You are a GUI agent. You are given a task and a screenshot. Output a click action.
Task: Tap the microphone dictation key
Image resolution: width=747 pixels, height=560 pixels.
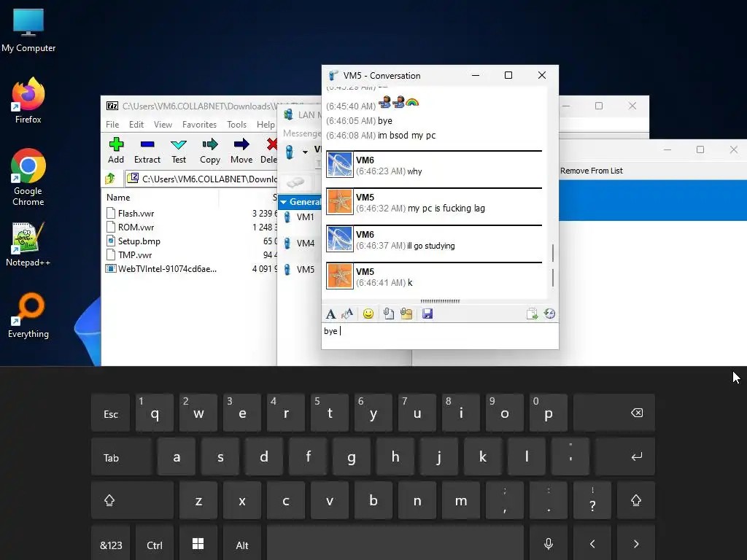549,544
